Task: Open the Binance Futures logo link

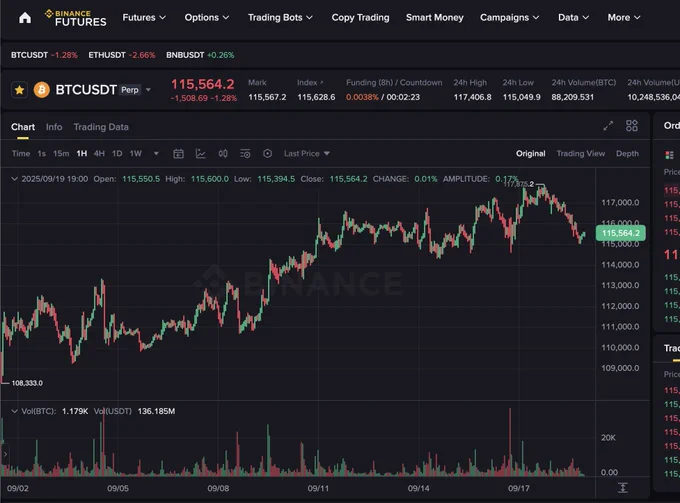Action: (76, 18)
